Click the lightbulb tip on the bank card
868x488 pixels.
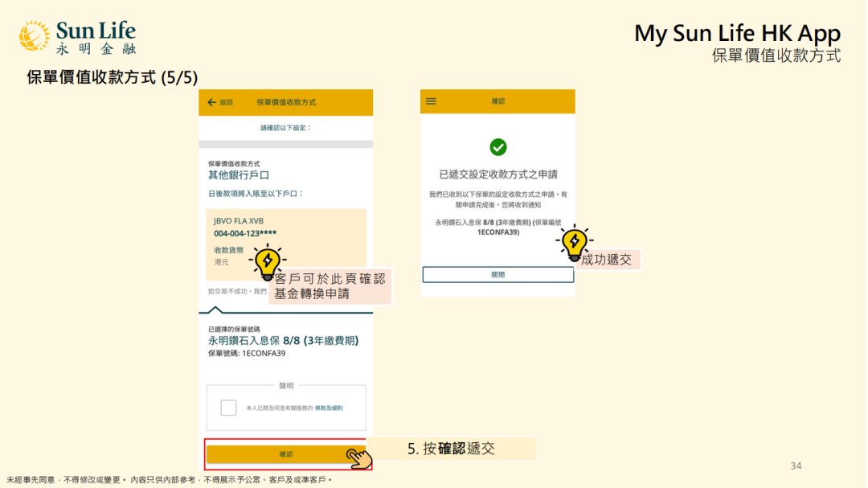click(268, 261)
